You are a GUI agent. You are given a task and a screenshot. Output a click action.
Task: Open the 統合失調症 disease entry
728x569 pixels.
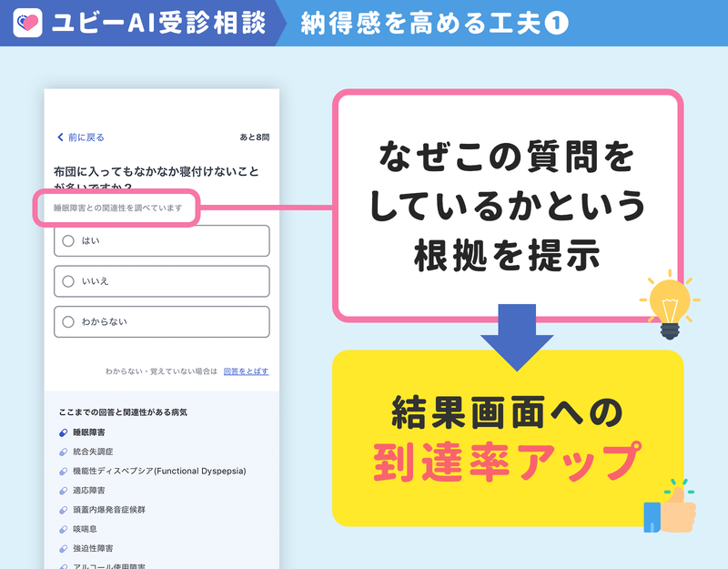93,452
